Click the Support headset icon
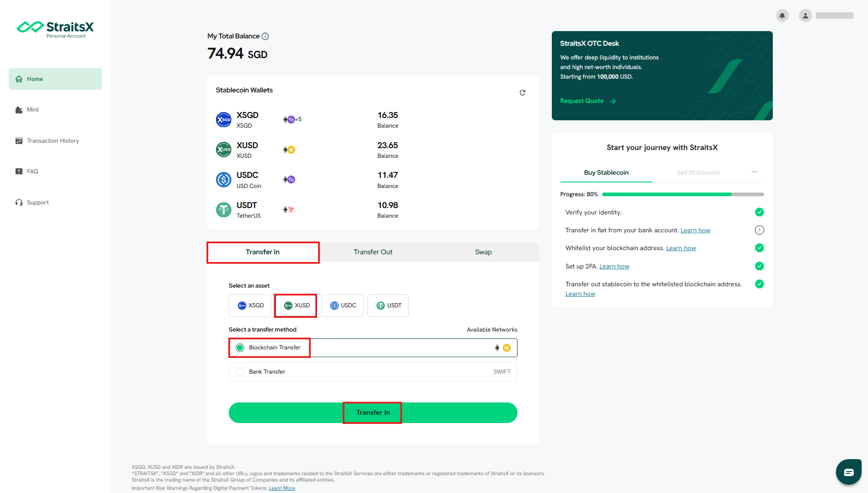 pyautogui.click(x=19, y=203)
